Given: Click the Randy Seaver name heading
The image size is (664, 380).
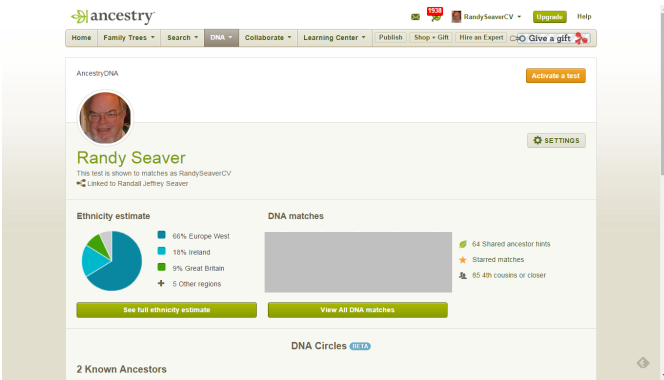Looking at the screenshot, I should pyautogui.click(x=131, y=158).
